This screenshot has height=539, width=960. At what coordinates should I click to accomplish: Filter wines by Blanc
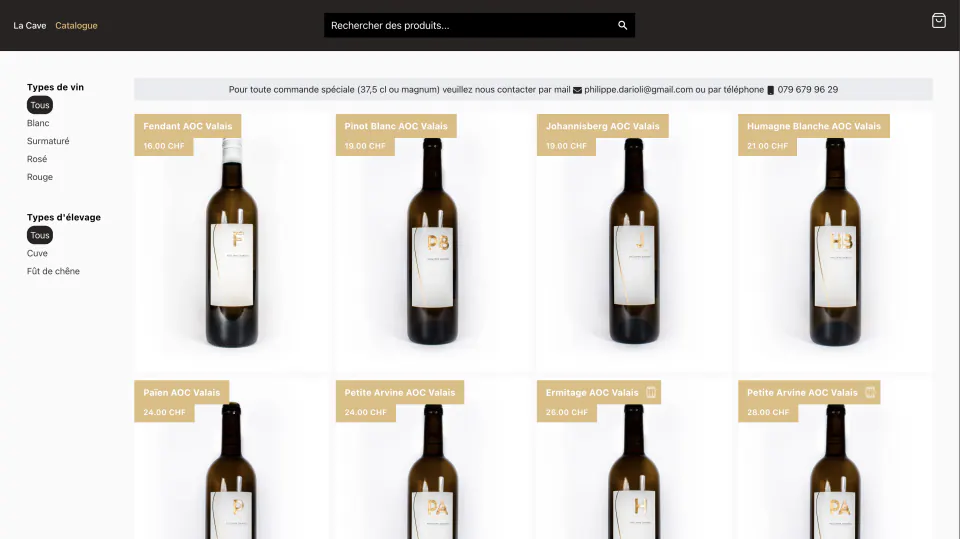[x=38, y=123]
